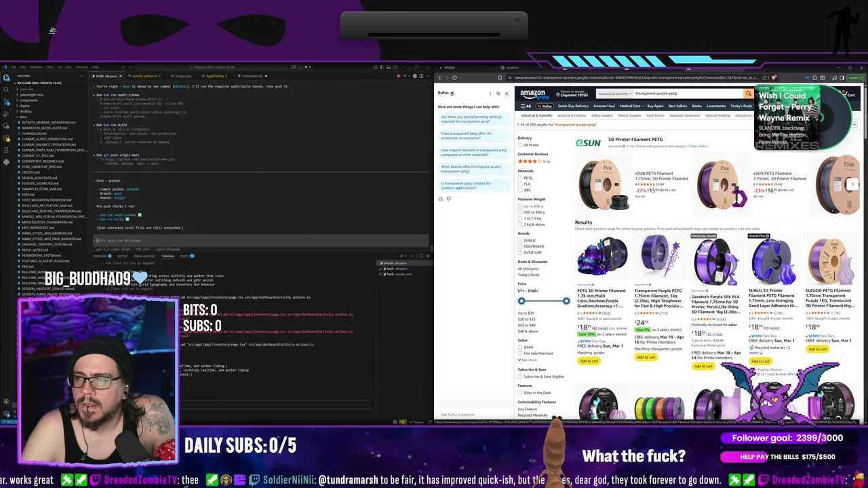The width and height of the screenshot is (868, 488).
Task: Check the PLA material checkbox
Action: coord(520,184)
